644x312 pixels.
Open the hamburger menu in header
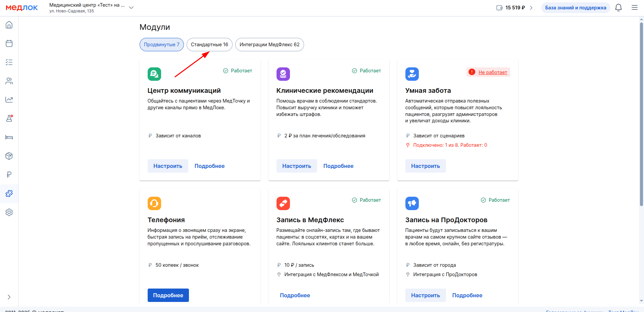tap(634, 8)
